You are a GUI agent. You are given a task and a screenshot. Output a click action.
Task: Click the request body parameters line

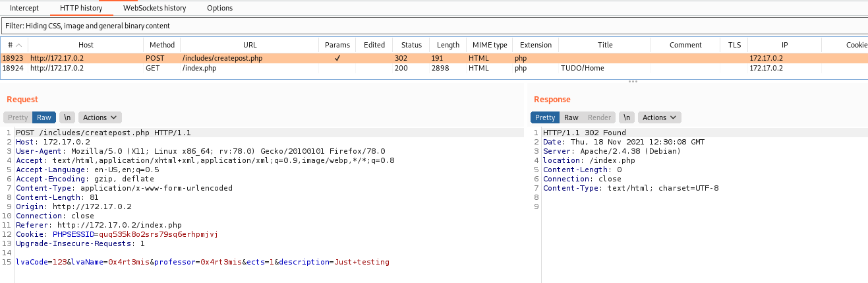pyautogui.click(x=203, y=262)
